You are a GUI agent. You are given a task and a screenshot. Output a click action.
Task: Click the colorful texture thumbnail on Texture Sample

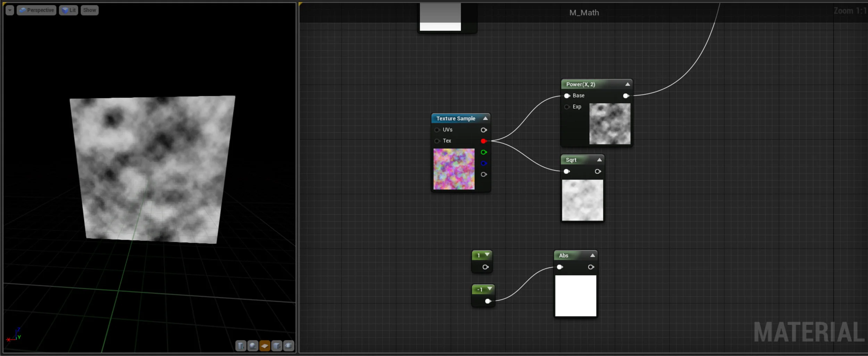coord(453,169)
